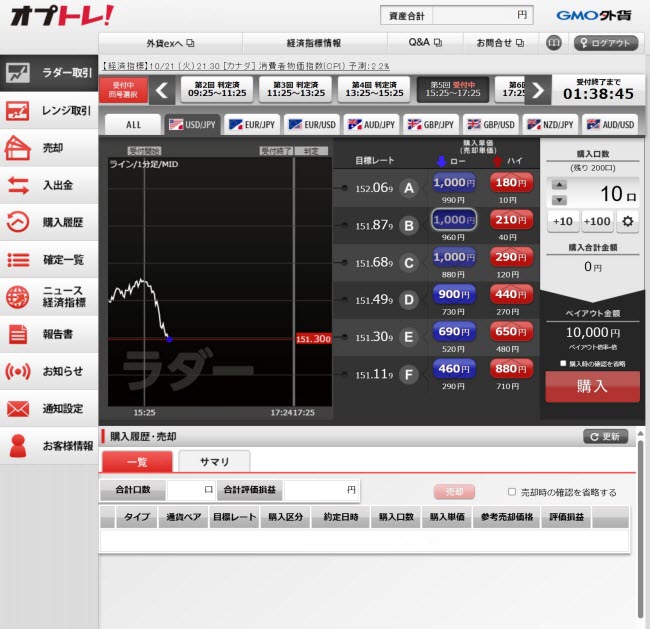This screenshot has width=650, height=629.
Task: Open レンジ取引 from the sidebar
Action: 50,111
